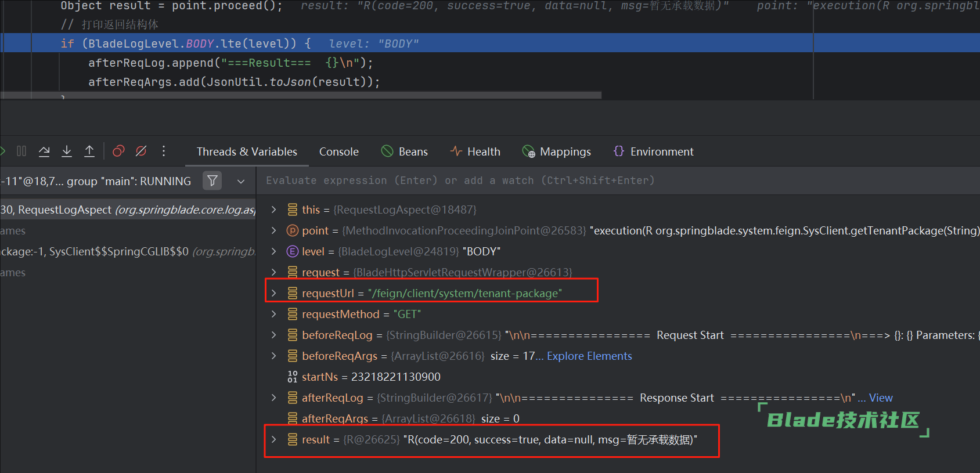Switch to the Console tab
This screenshot has height=473, width=980.
[x=338, y=152]
